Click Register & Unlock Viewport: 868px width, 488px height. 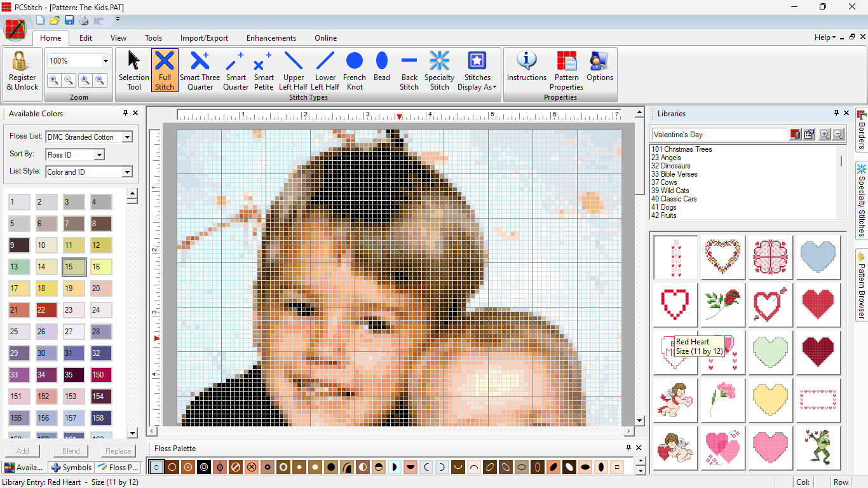pyautogui.click(x=22, y=70)
